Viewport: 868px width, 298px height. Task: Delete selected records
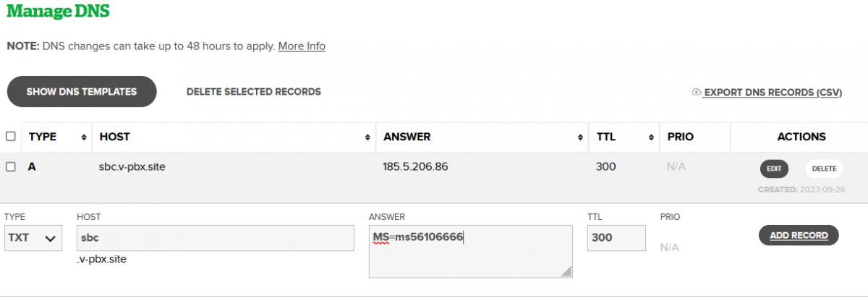pyautogui.click(x=254, y=92)
